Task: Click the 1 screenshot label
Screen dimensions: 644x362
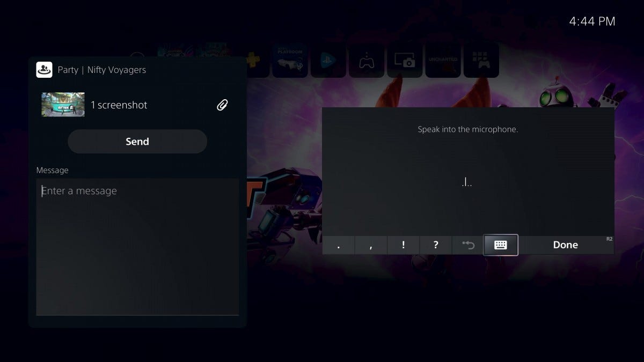Action: [119, 105]
